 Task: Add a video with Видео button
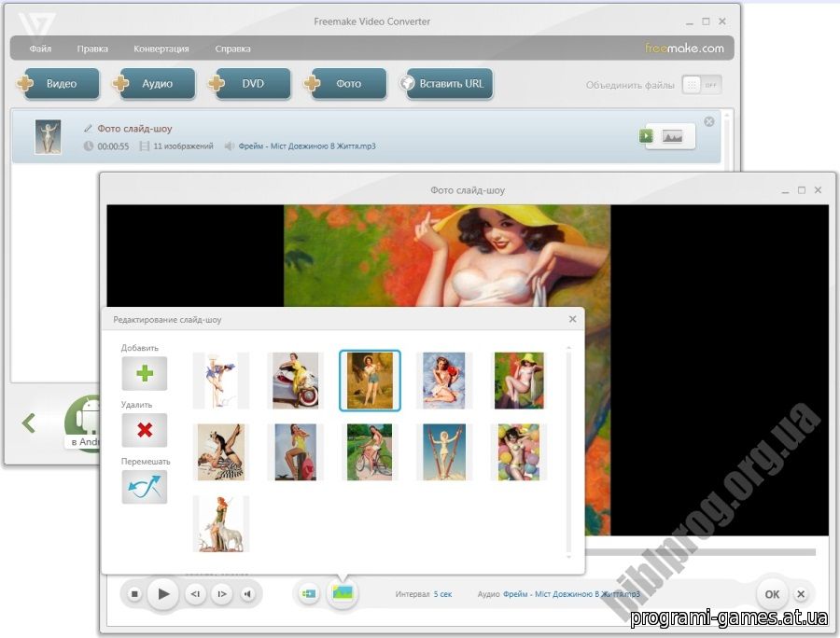(x=59, y=84)
